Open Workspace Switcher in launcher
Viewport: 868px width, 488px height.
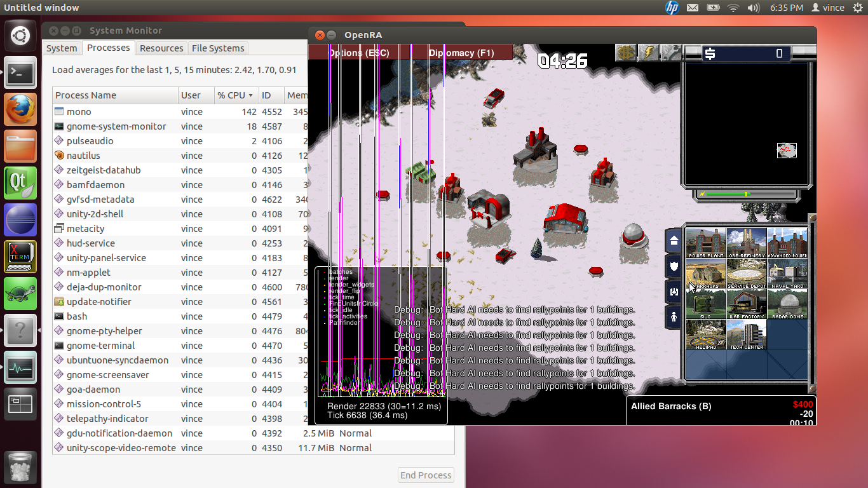20,404
